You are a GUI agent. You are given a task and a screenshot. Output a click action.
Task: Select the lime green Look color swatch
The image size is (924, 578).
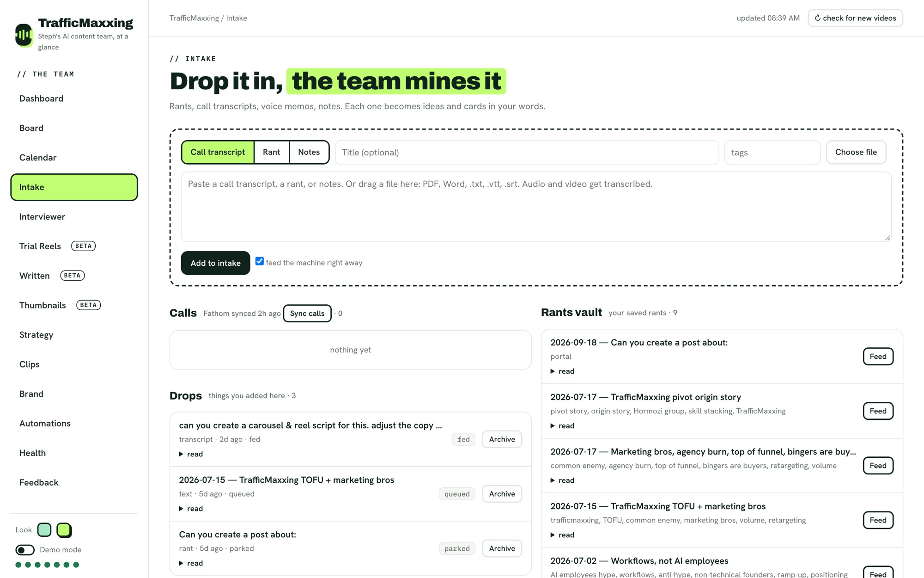[64, 530]
